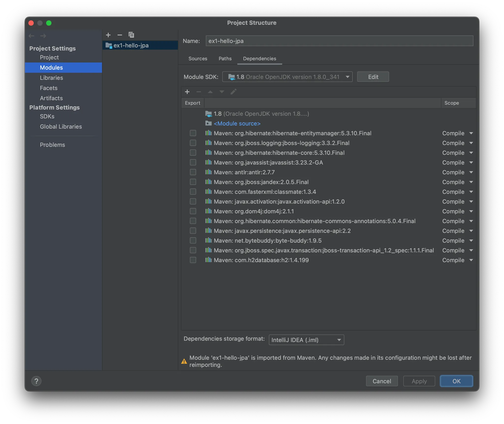The width and height of the screenshot is (504, 424).
Task: Click the back navigation arrow
Action: click(x=31, y=36)
